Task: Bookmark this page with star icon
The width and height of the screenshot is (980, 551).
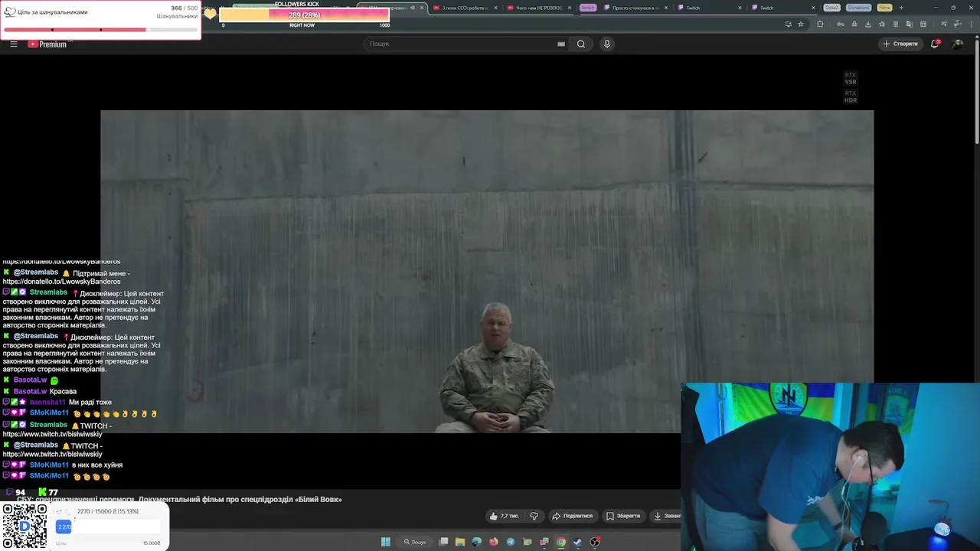Action: (x=801, y=24)
